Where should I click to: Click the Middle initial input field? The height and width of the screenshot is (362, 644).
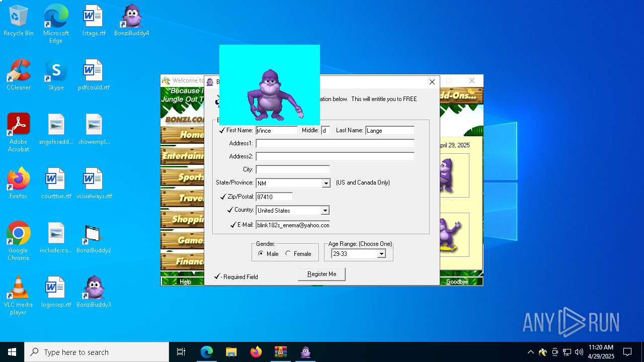click(326, 130)
